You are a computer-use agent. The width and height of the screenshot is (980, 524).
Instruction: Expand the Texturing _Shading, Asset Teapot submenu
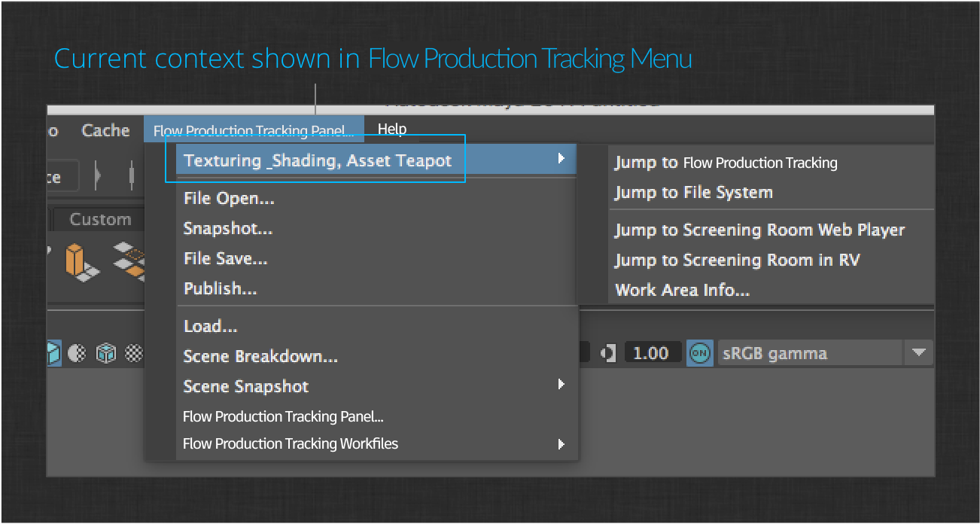coord(376,160)
